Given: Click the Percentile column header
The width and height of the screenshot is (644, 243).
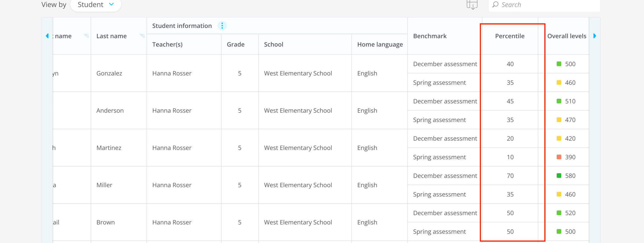Looking at the screenshot, I should (x=510, y=36).
